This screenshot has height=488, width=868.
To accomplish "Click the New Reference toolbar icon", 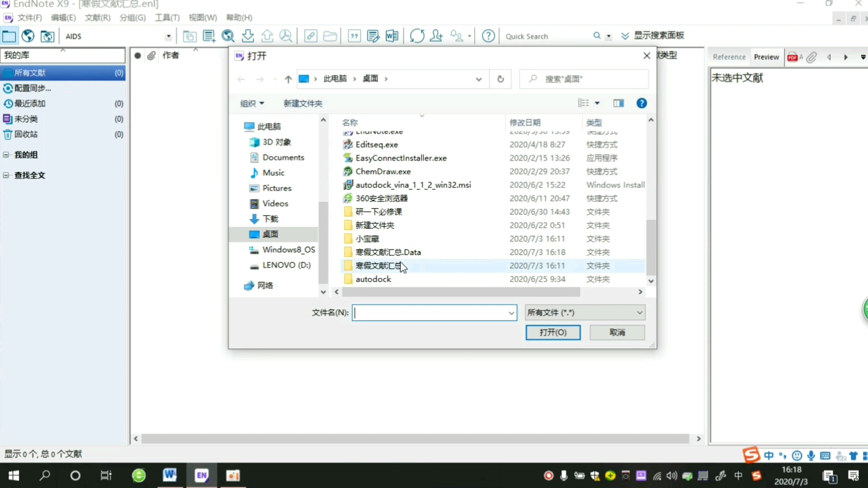I will click(209, 36).
